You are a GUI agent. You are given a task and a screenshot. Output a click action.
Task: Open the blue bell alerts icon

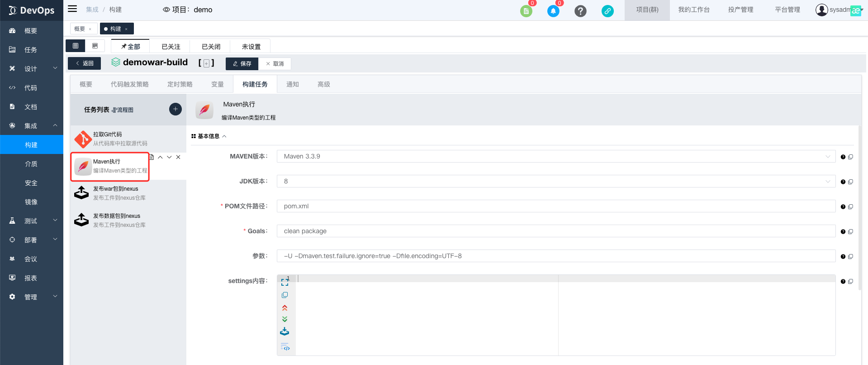[x=553, y=11]
